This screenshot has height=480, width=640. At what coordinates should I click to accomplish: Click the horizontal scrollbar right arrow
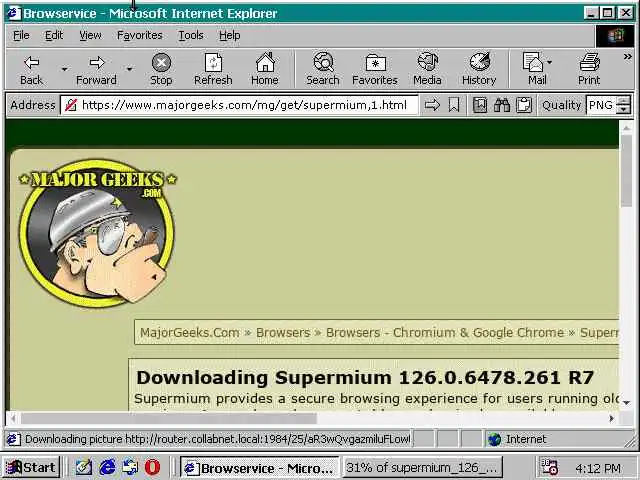coord(612,418)
